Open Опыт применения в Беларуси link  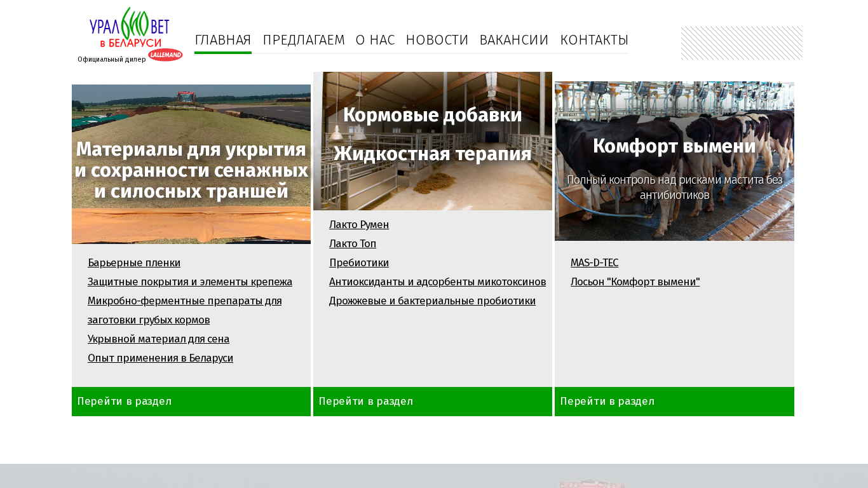[160, 358]
